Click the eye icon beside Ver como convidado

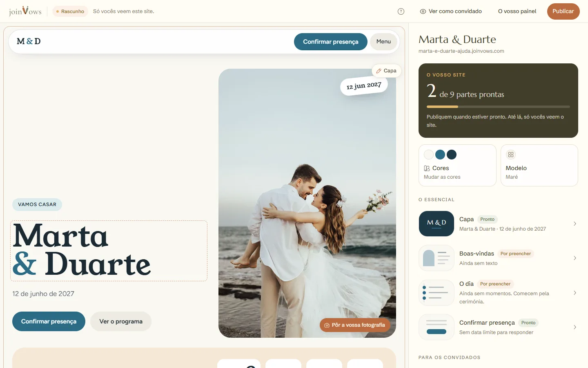(x=423, y=11)
